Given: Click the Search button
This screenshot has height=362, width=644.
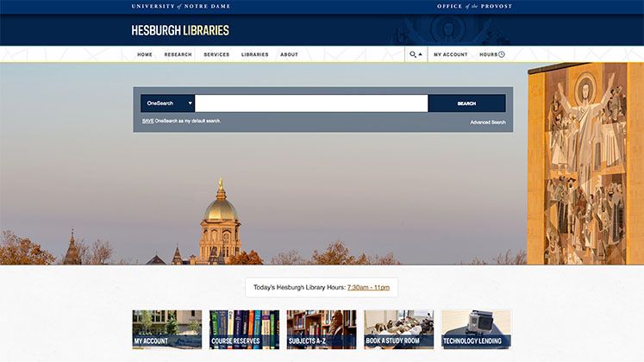Looking at the screenshot, I should coord(466,103).
